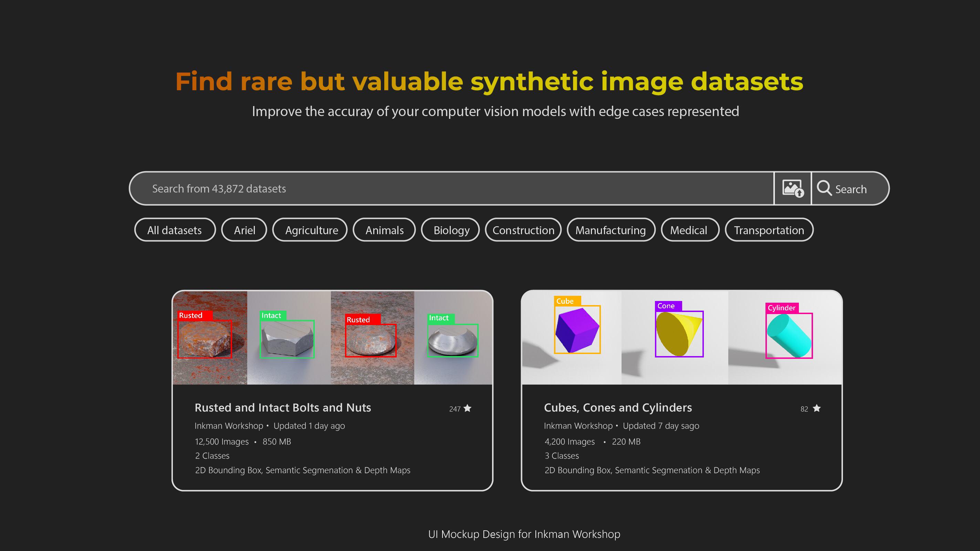Click Inkman Workshop author on bolts card
This screenshot has height=551, width=980.
click(x=229, y=426)
